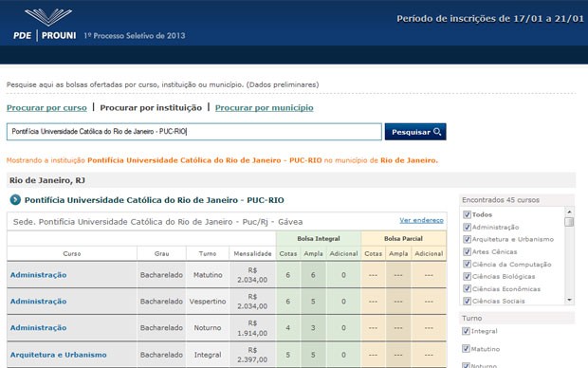
Task: Switch to Procurar por curso tab
Action: click(x=46, y=108)
